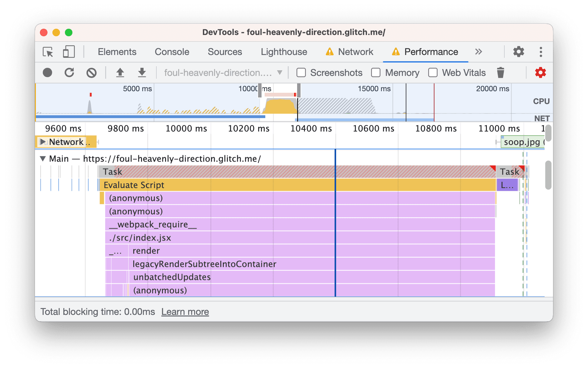Click the 'Total blocking time: 0.00ms' text
Image resolution: width=588 pixels, height=368 pixels.
98,312
